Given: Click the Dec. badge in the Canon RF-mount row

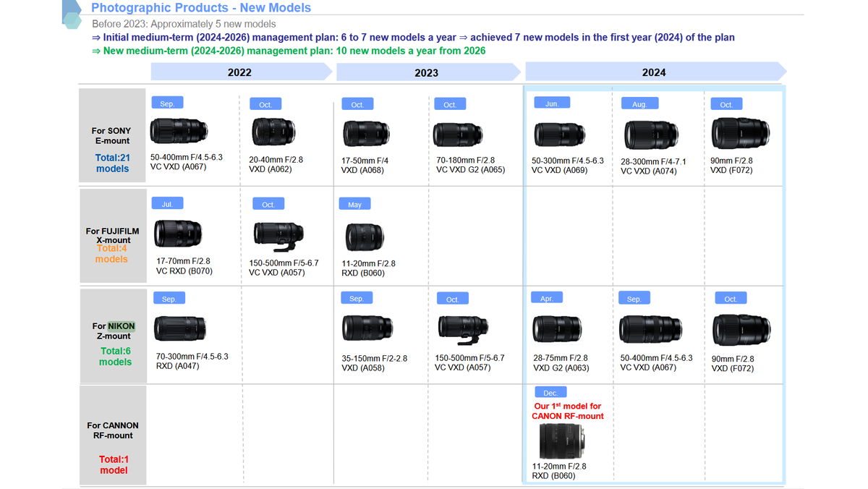Looking at the screenshot, I should [550, 392].
